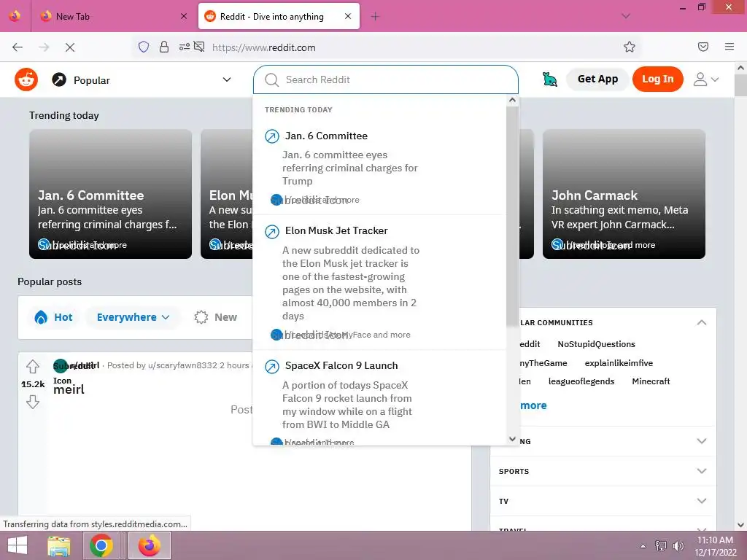Open the tracking protection shield icon
This screenshot has height=560, width=747.
144,47
